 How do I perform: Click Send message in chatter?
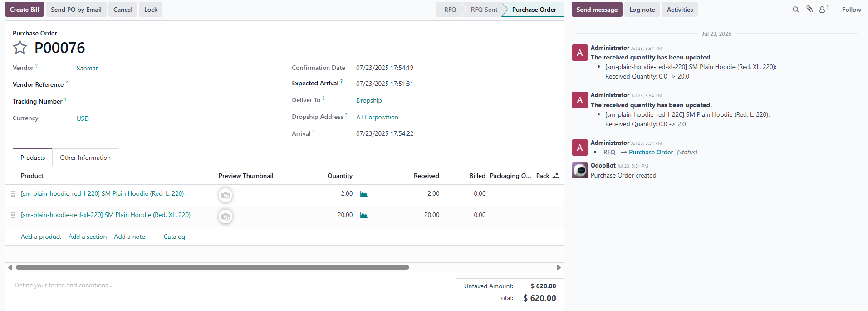click(597, 10)
